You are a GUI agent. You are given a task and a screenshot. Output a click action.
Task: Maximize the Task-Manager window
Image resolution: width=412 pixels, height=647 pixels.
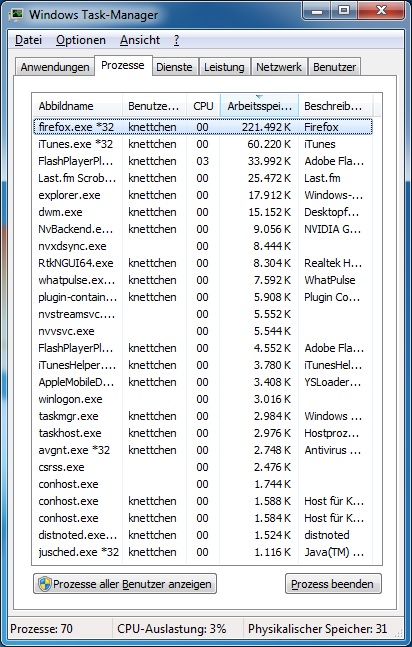tap(344, 11)
